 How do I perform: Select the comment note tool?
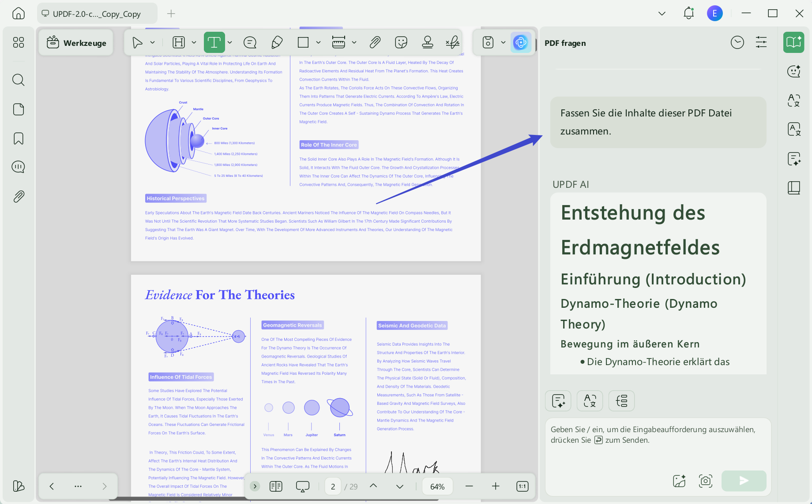250,42
